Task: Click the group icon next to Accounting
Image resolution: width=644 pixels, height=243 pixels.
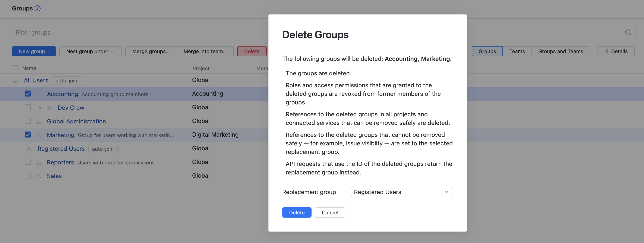Action: 38,94
